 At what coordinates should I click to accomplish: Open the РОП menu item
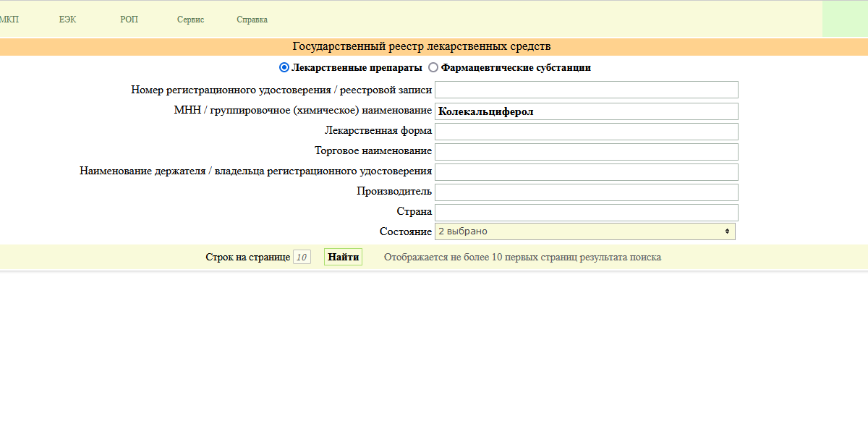[x=129, y=20]
